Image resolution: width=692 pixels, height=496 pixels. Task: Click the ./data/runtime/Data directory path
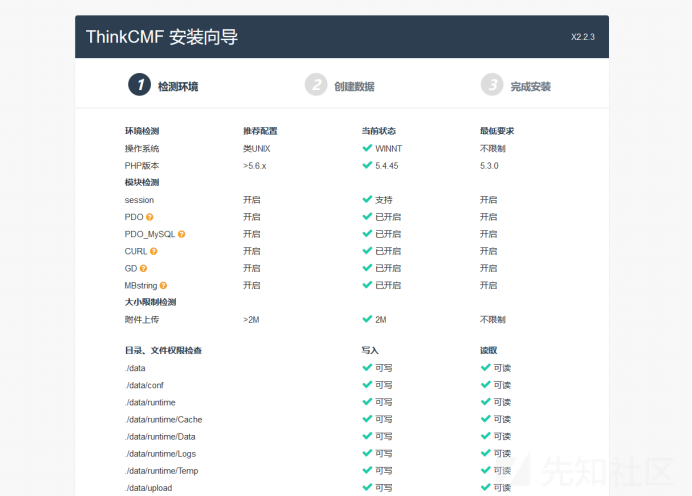click(160, 437)
